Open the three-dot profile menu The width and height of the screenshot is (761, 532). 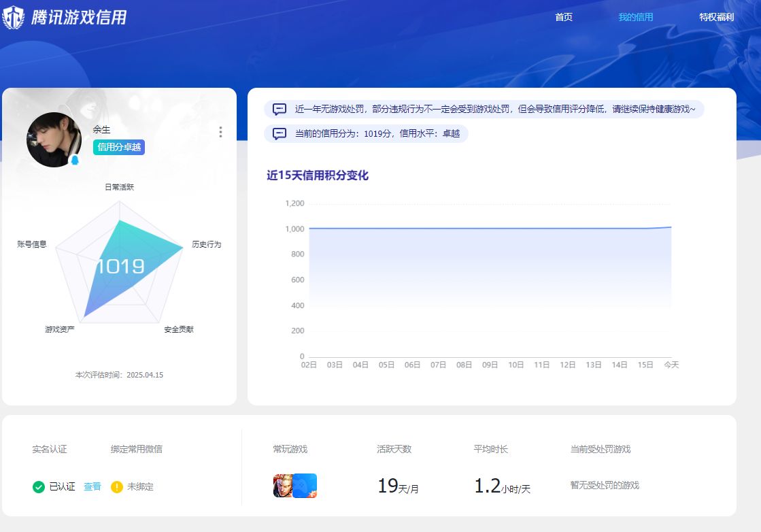coord(220,132)
